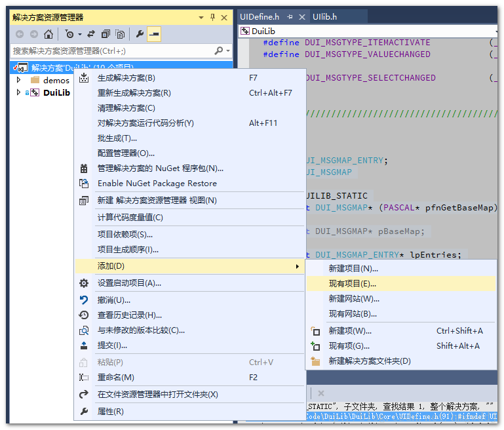Open the DuiLib scope combo box
The width and height of the screenshot is (504, 430).
pos(368,31)
